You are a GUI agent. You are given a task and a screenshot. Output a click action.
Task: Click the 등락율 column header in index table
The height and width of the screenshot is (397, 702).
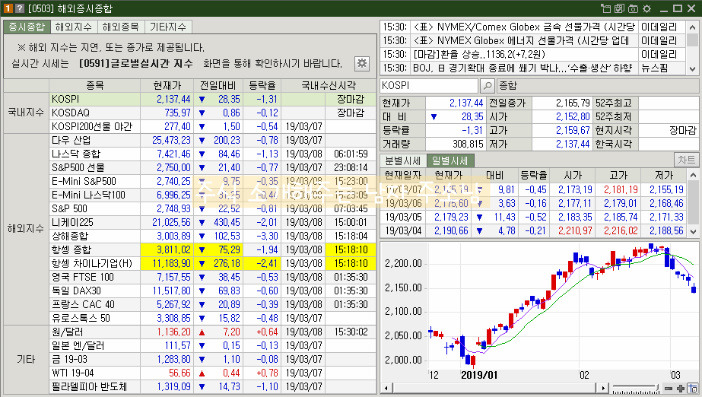(x=262, y=85)
